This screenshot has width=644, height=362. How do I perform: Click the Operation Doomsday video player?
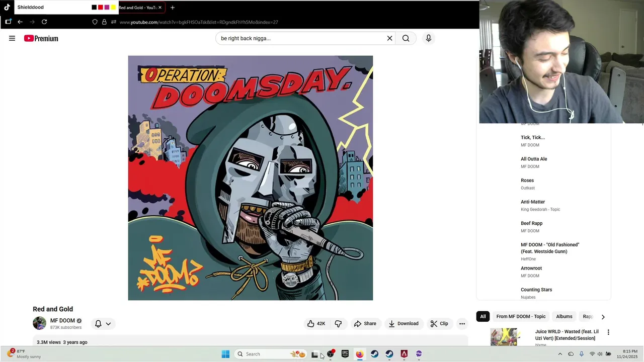[251, 178]
